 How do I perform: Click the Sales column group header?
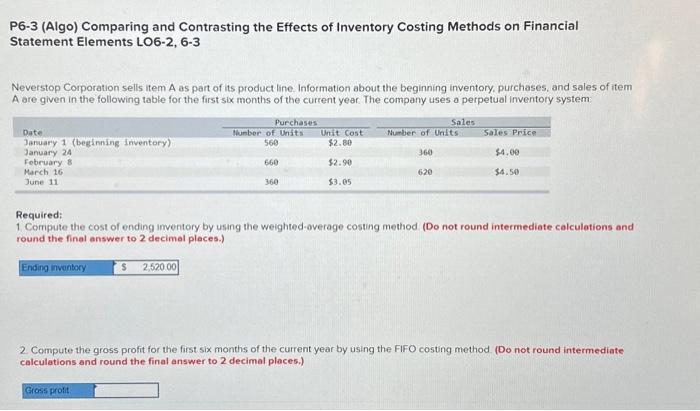click(x=463, y=122)
